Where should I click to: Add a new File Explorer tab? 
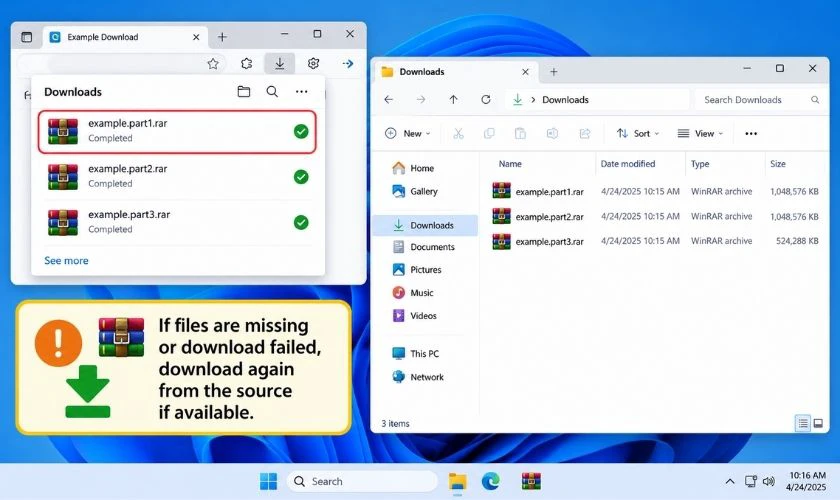pyautogui.click(x=554, y=72)
